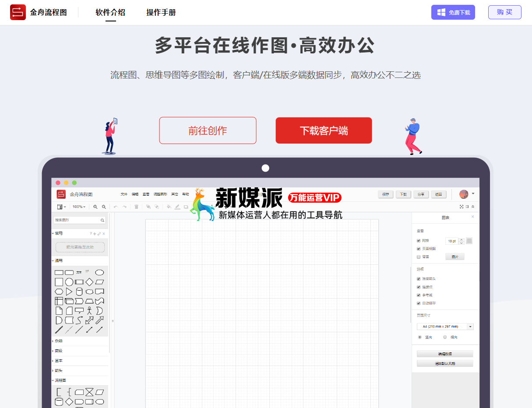Toggle the 网格 checkbox
The image size is (532, 408).
click(419, 241)
